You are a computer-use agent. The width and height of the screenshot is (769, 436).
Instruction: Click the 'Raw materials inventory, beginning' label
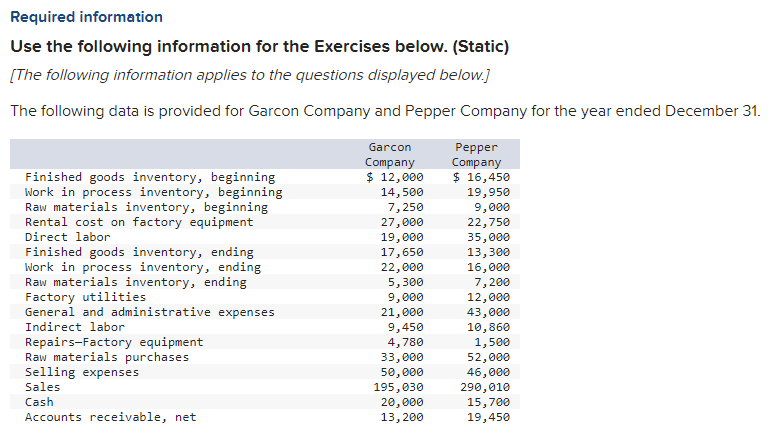point(147,207)
